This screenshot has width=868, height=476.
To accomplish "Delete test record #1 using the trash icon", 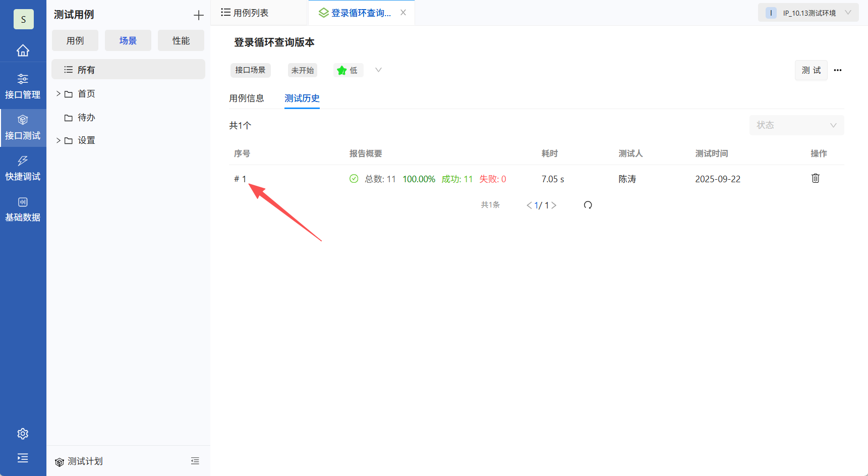I will [815, 178].
